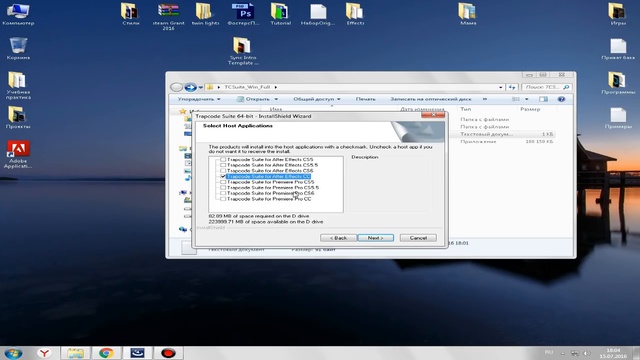Open the Упорядочить dropdown menu

click(x=199, y=99)
